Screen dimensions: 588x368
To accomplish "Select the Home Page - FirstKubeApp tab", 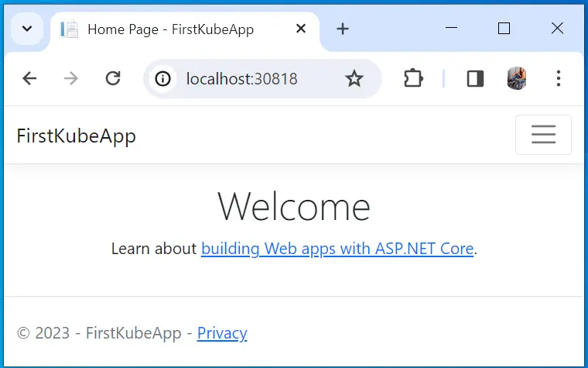I will click(x=184, y=29).
